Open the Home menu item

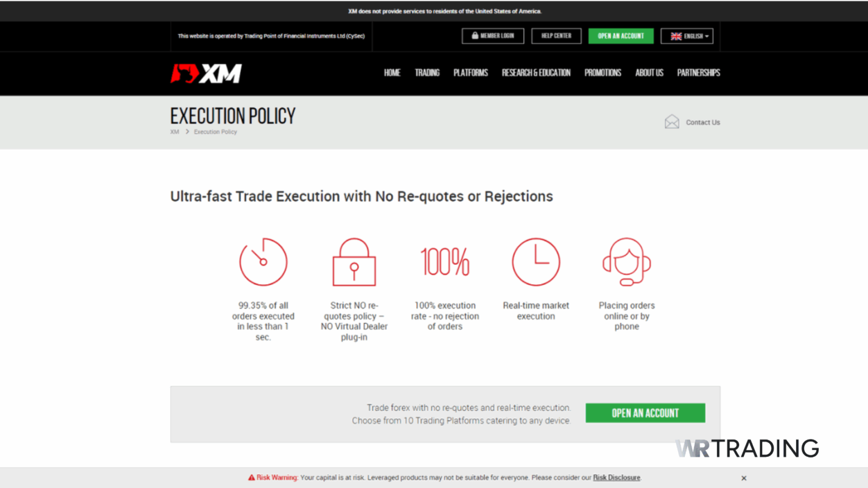click(392, 73)
